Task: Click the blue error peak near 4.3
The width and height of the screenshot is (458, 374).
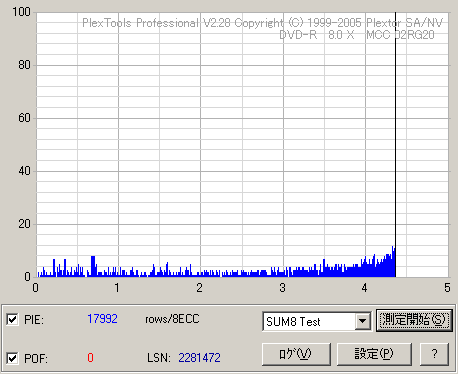Action: point(393,262)
